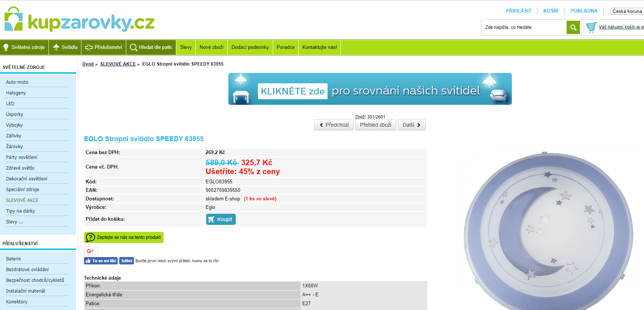Open the shopping cart icon

[591, 27]
